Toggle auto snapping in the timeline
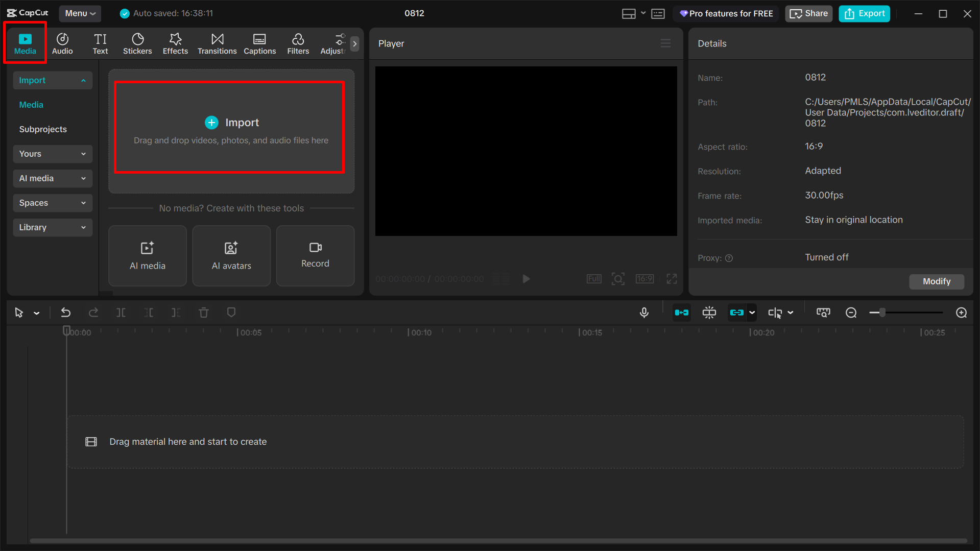Screen dimensions: 980x551 [x=682, y=312]
